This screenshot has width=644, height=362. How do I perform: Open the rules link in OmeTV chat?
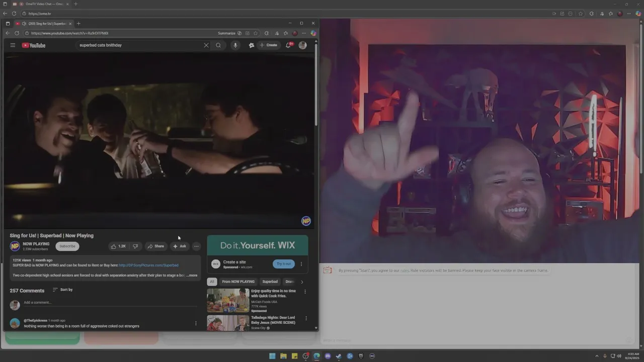pos(405,270)
